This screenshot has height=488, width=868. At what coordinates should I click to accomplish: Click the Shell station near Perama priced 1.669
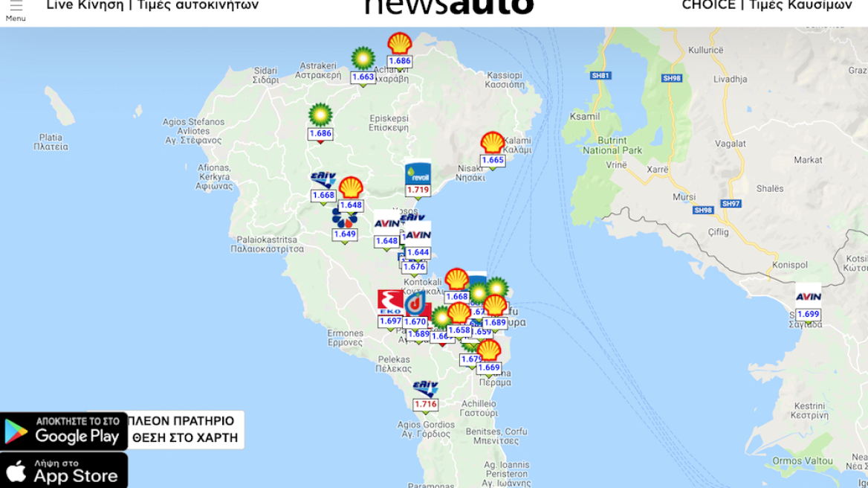point(489,351)
